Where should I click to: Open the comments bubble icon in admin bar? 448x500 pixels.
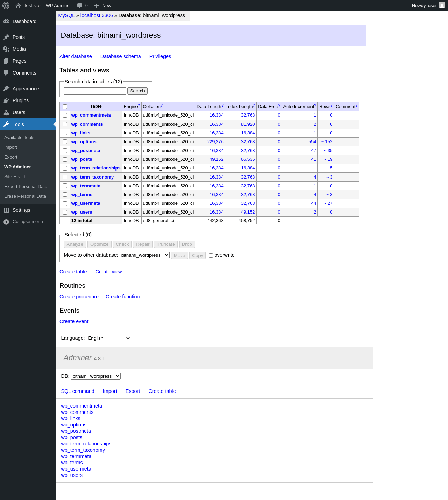(80, 6)
